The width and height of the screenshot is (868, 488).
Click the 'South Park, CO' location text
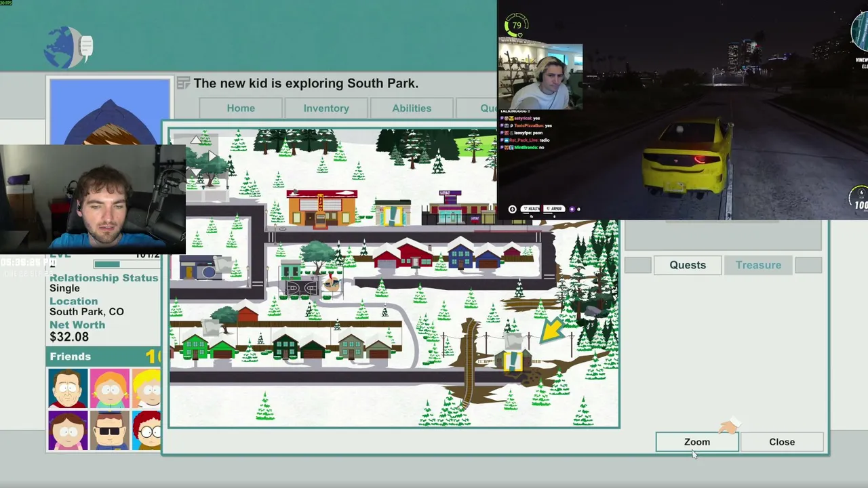(x=87, y=312)
